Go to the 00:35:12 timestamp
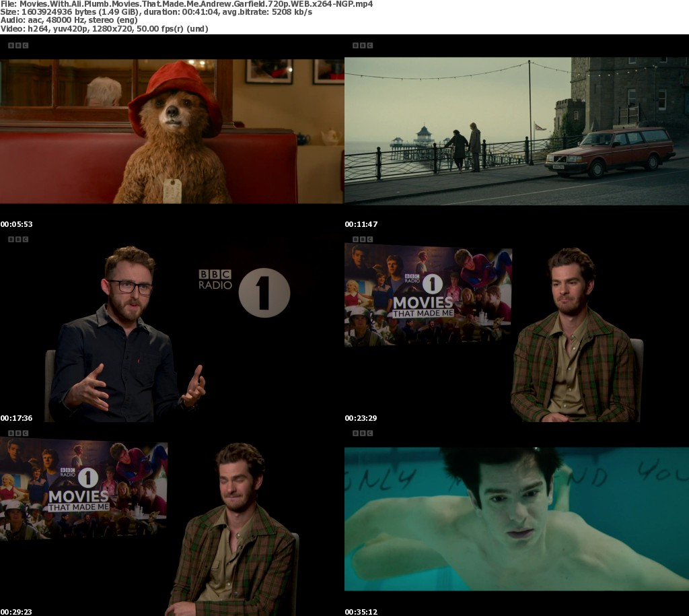Image resolution: width=689 pixels, height=616 pixels. (361, 612)
